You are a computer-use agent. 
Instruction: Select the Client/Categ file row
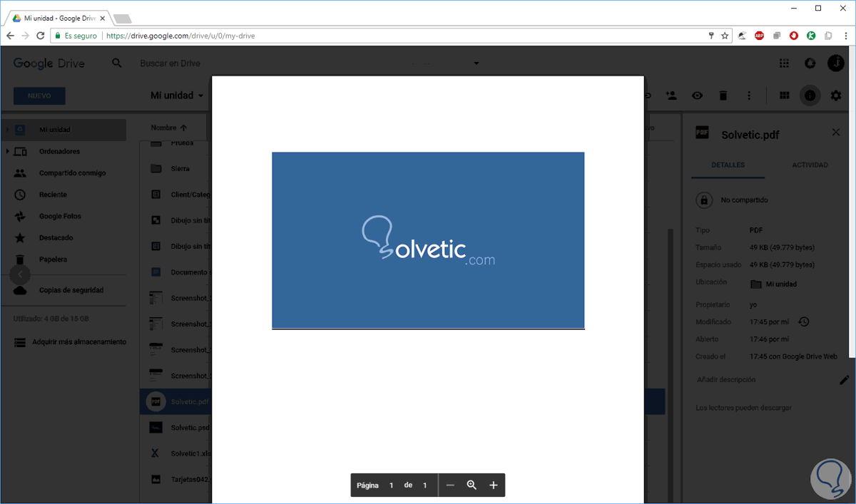[x=175, y=194]
